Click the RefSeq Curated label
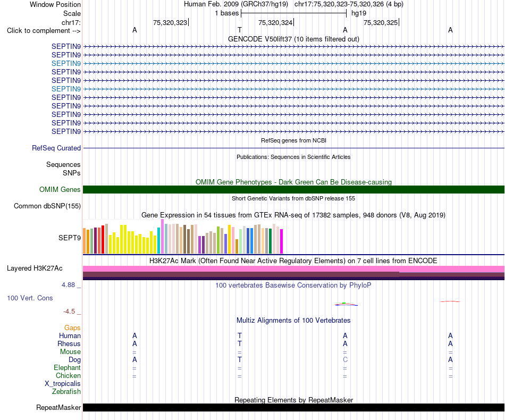 point(56,148)
